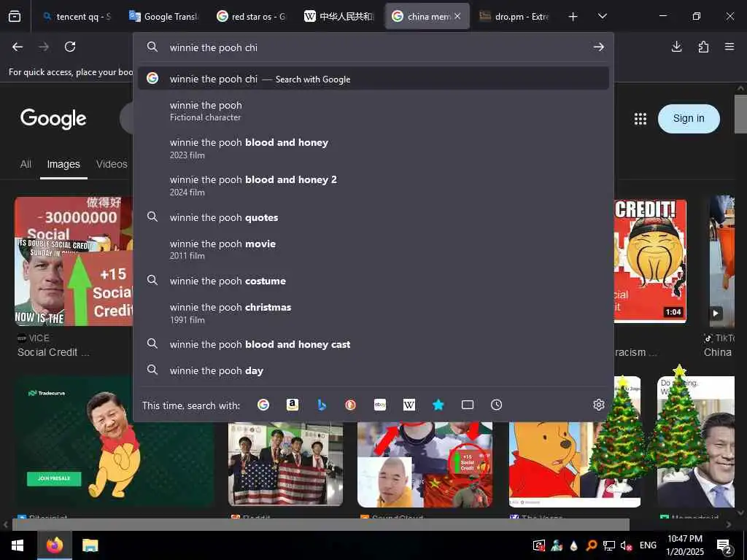Open the clock showing 10:47 PM
Viewport: 747px width, 560px height.
pyautogui.click(x=684, y=545)
